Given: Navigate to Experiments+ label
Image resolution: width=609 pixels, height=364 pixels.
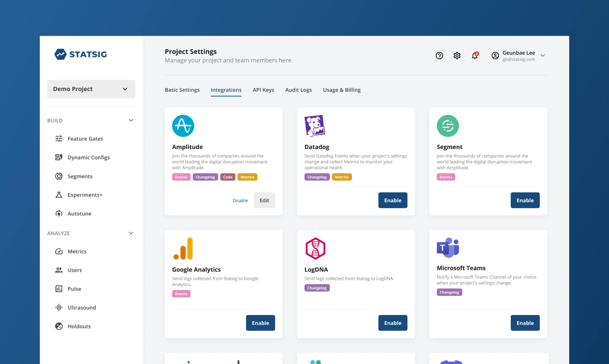Looking at the screenshot, I should (x=85, y=195).
